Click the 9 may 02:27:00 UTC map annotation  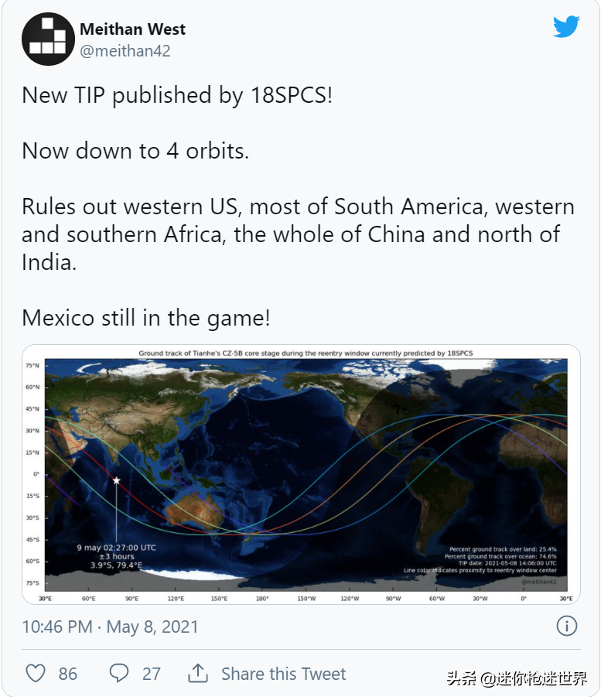[116, 548]
